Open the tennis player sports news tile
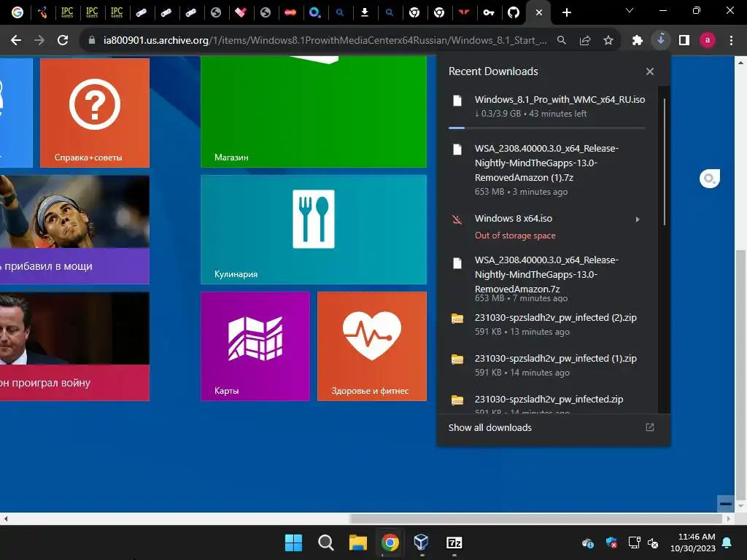This screenshot has width=747, height=560. [x=74, y=230]
